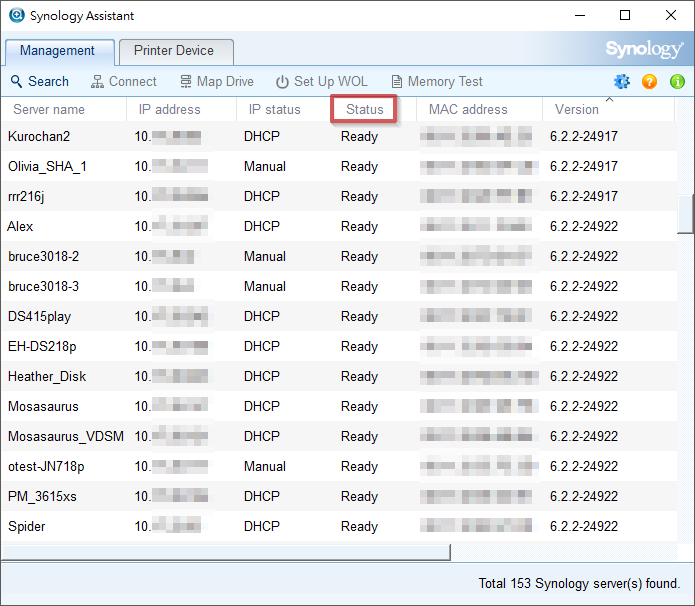Screen dimensions: 695x606
Task: Click the horizontal scrollbar thumb
Action: [x=226, y=552]
